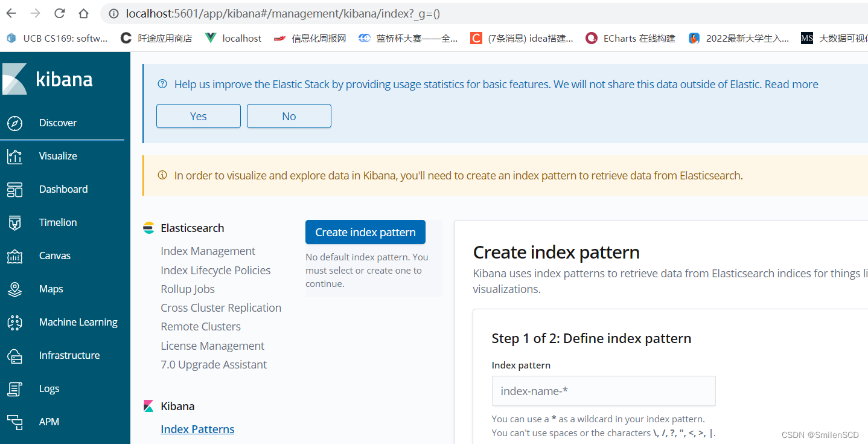Open Index Lifecycle Policies
This screenshot has width=868, height=444.
(x=215, y=270)
